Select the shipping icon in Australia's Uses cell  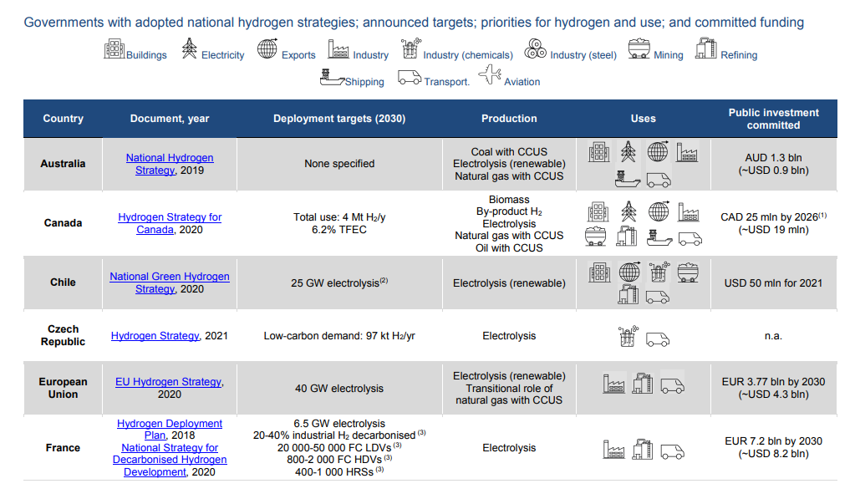pyautogui.click(x=628, y=180)
